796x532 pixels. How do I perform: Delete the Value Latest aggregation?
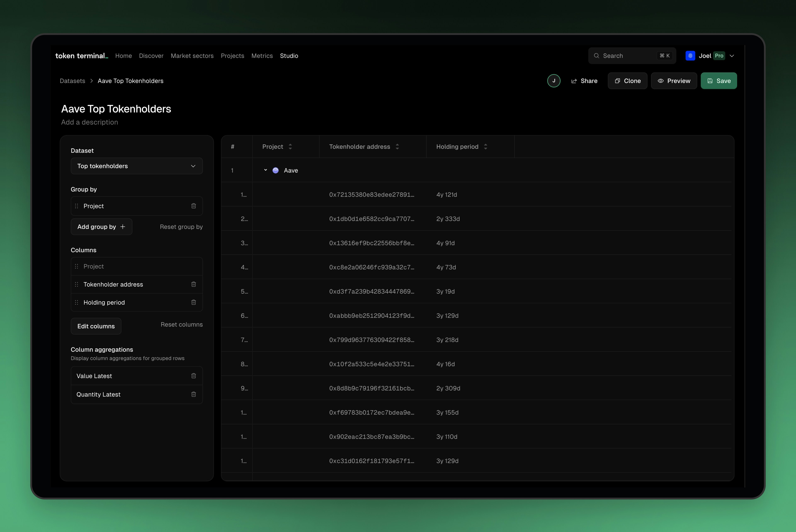193,376
